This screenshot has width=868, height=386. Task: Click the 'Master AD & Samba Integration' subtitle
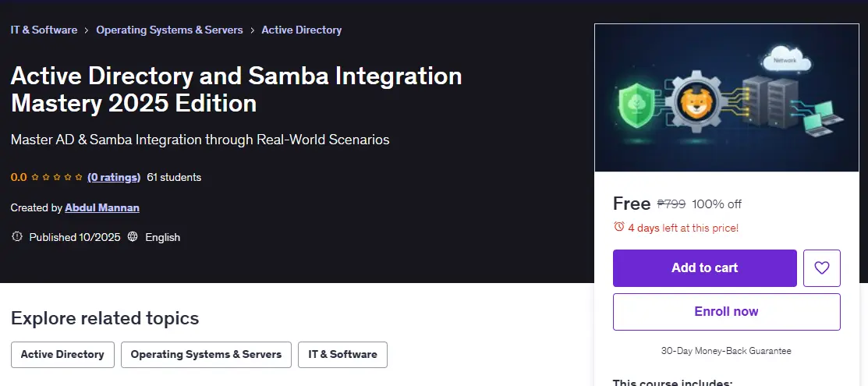(200, 140)
